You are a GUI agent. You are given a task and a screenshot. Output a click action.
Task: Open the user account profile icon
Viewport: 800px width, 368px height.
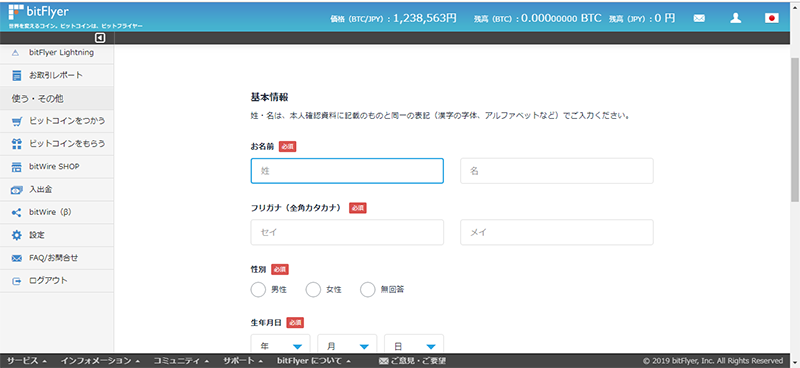(x=735, y=18)
